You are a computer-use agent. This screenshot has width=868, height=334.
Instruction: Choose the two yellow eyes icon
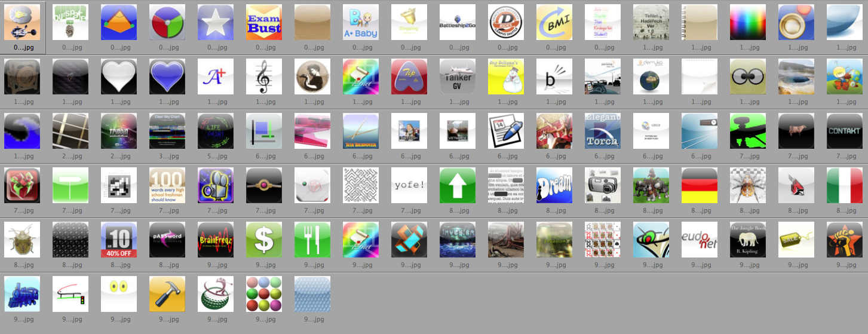tap(119, 294)
